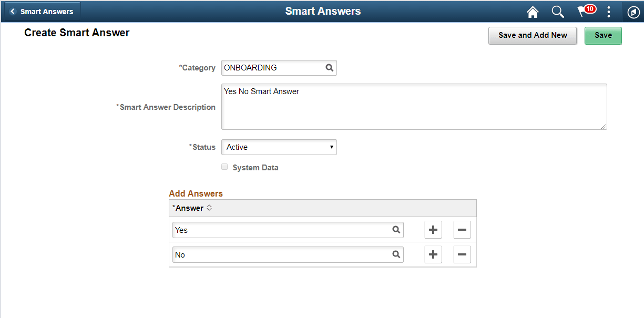Delete the No answer row

(x=462, y=254)
